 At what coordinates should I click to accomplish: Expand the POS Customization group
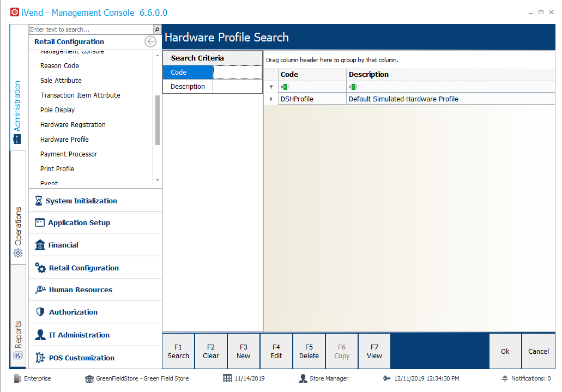coord(95,358)
